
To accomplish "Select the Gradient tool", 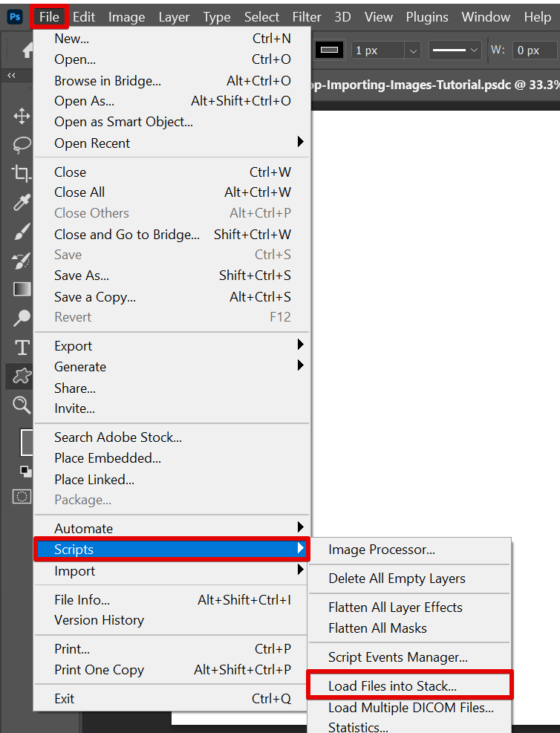I will (x=22, y=290).
